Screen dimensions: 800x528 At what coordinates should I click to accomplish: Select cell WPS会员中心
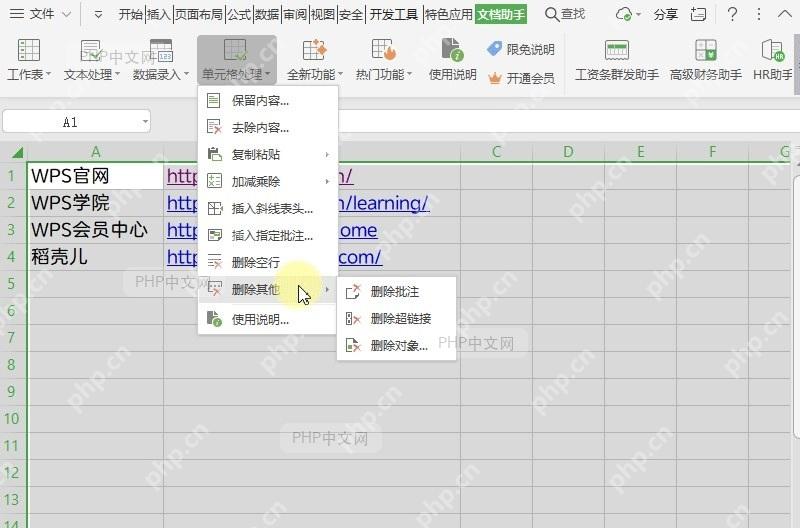coord(95,230)
